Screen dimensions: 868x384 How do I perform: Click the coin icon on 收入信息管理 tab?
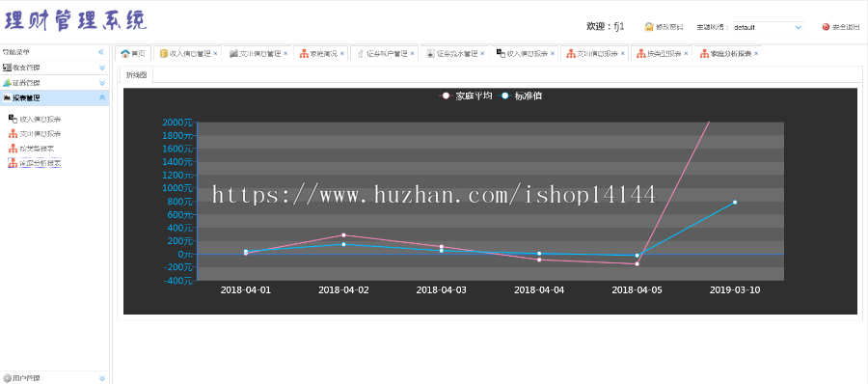163,54
